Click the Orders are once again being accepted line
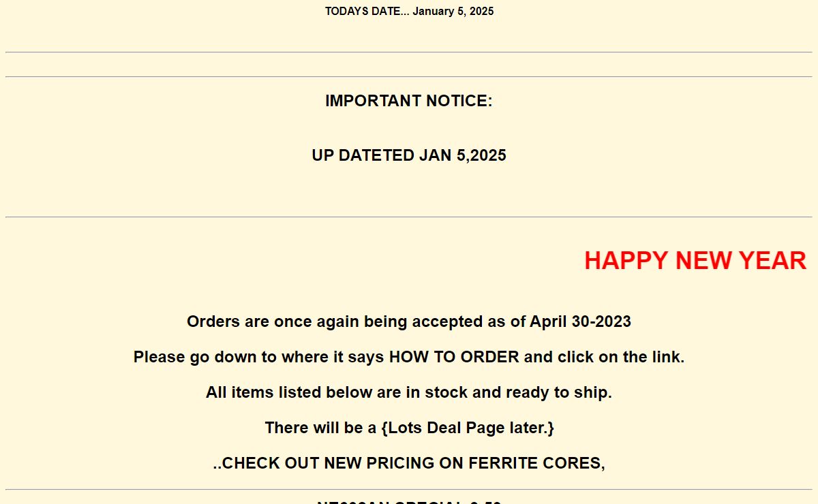Viewport: 818px width, 504px height. pos(409,321)
